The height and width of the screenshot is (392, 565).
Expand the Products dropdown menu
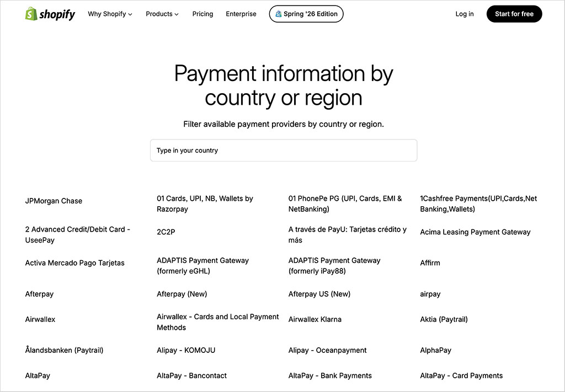point(162,14)
